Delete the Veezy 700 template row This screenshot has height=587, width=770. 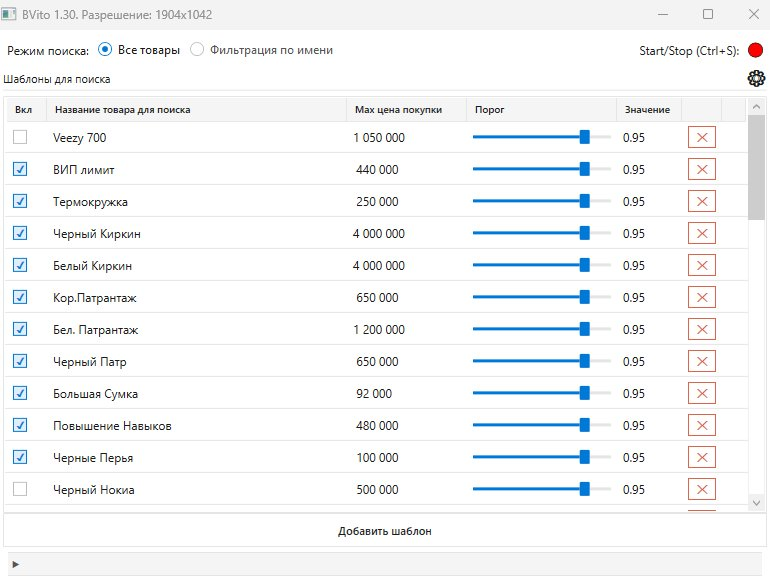click(701, 138)
